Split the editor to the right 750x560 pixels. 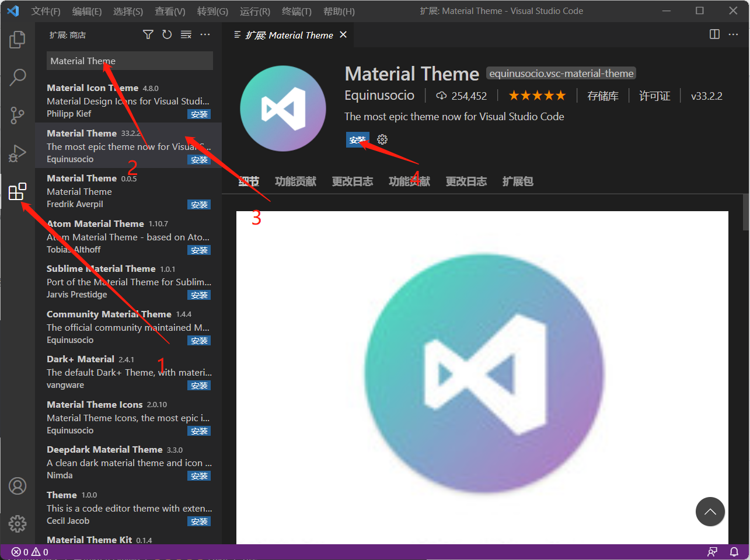click(714, 34)
